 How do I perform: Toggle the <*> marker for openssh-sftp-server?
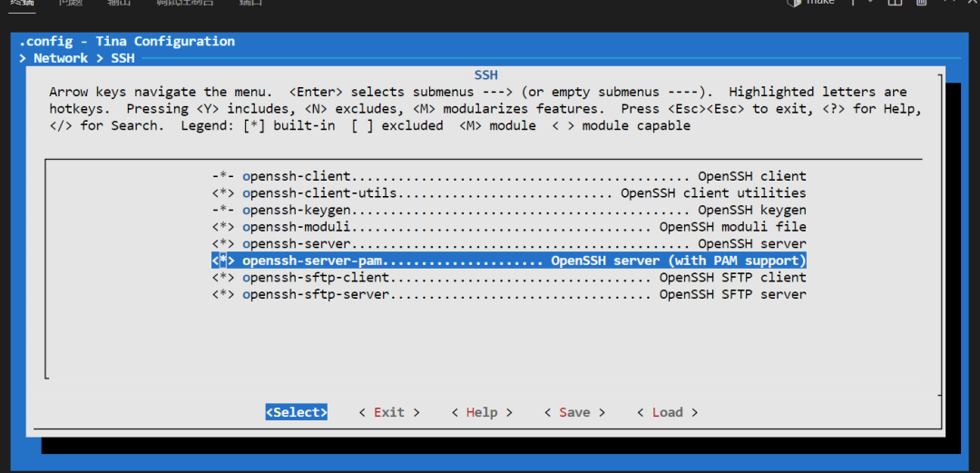click(223, 294)
